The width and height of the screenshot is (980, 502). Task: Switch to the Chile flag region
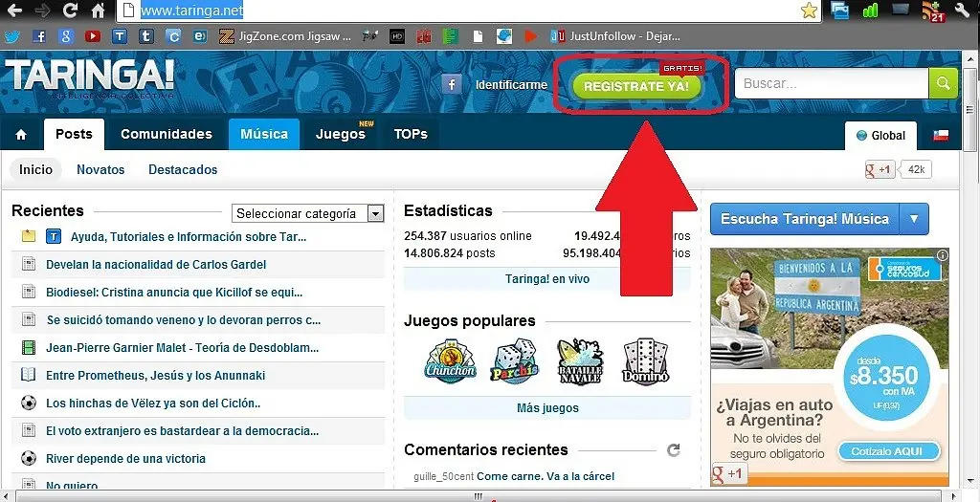click(941, 136)
